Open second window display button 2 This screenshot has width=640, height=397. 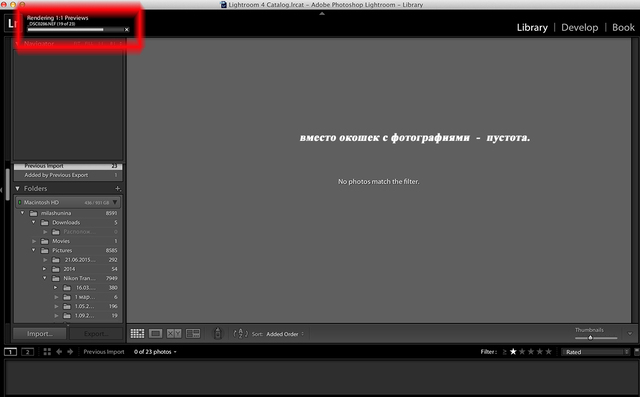click(27, 352)
